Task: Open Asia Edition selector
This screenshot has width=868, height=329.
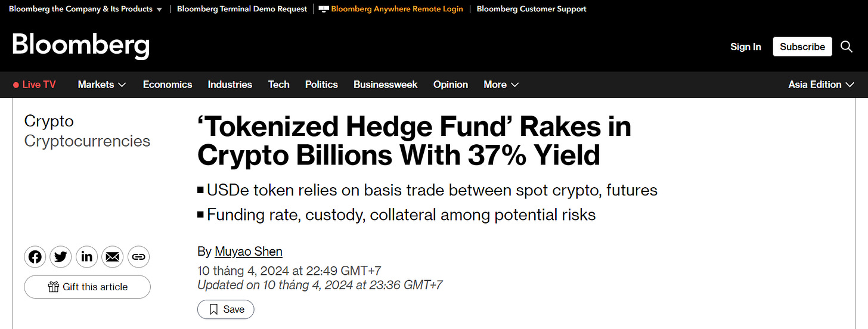Action: pos(822,85)
